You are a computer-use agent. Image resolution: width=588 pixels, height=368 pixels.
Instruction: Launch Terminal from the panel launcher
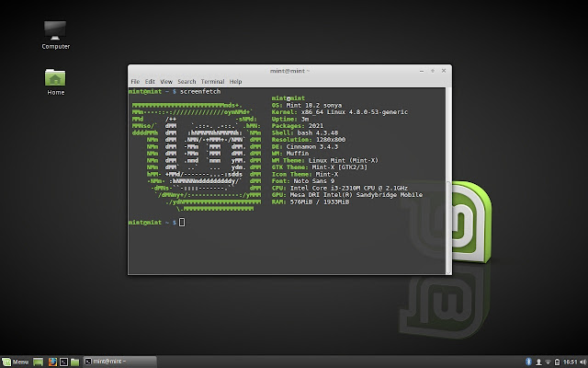click(x=63, y=362)
